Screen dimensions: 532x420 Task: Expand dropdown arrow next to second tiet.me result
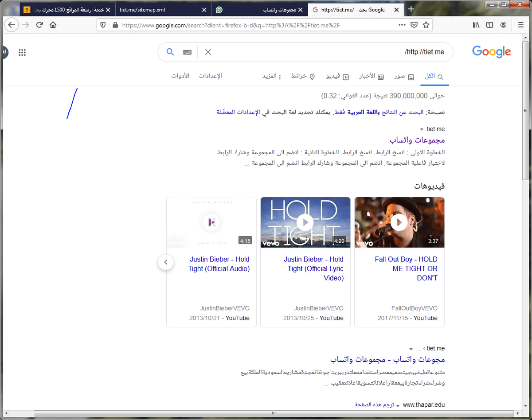[x=411, y=349]
